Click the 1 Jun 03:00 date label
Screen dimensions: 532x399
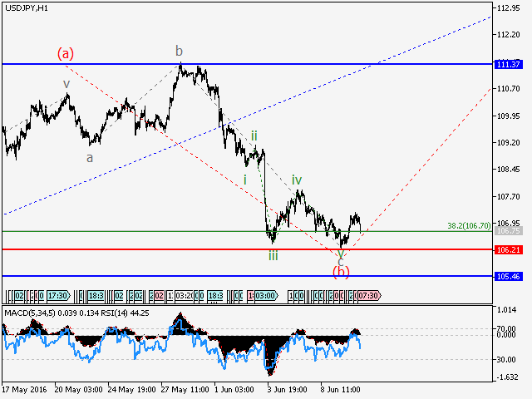coord(234,390)
